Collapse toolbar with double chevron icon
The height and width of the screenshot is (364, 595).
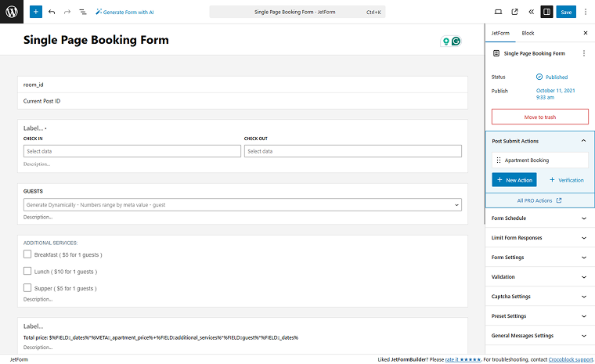coord(532,12)
